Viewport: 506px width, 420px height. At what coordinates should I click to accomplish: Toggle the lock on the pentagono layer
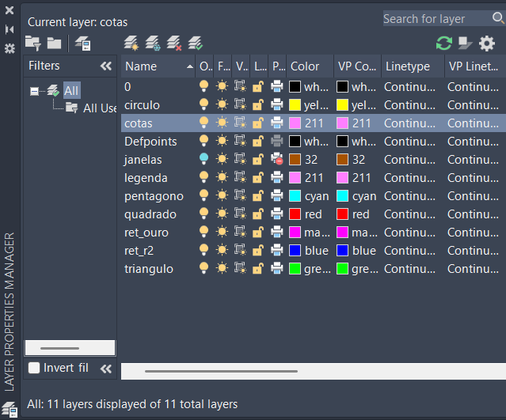257,195
